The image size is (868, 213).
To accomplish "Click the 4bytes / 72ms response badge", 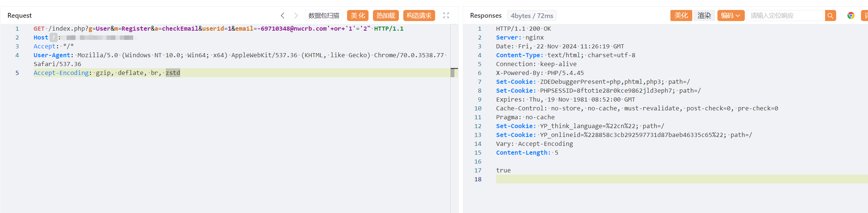I will (532, 16).
